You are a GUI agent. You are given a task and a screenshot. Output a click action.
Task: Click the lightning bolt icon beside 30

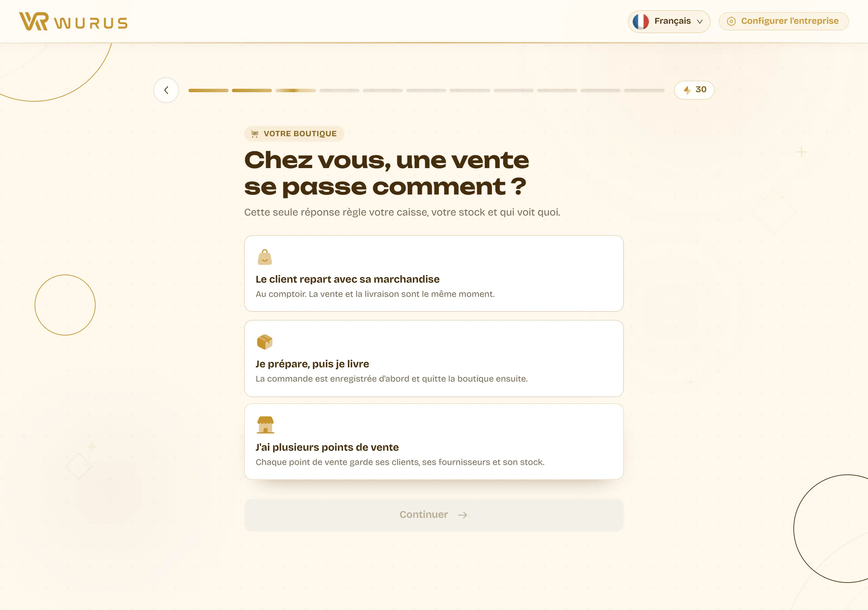click(x=687, y=90)
